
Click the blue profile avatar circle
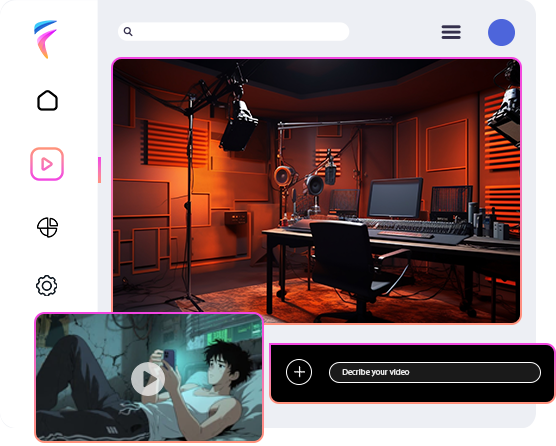coord(501,32)
